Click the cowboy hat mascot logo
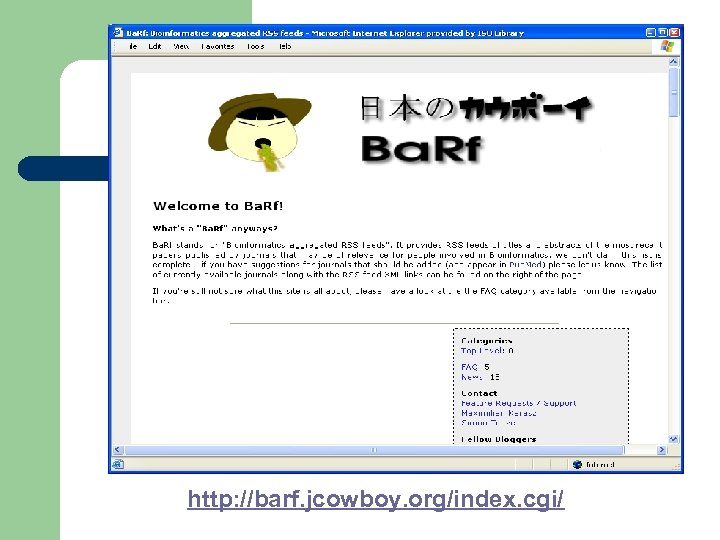 click(x=260, y=132)
